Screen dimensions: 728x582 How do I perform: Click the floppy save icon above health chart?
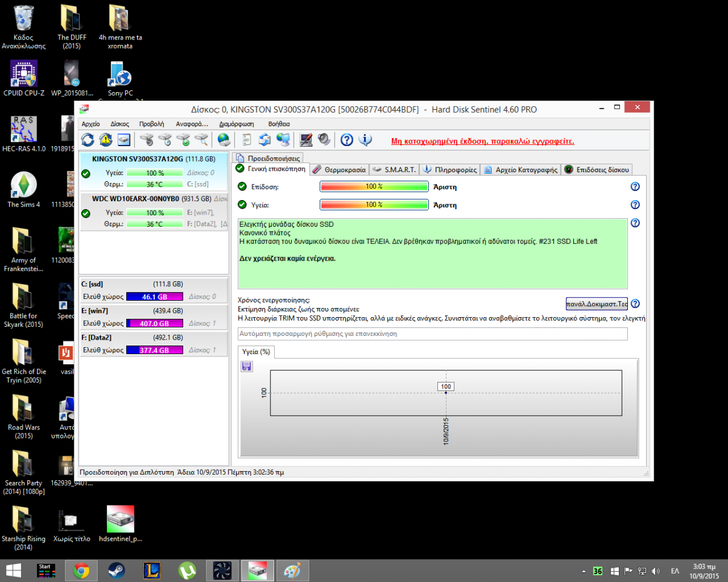click(x=247, y=366)
